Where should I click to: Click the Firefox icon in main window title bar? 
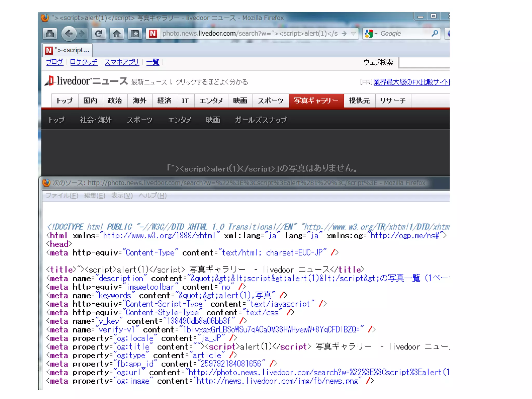click(x=45, y=18)
